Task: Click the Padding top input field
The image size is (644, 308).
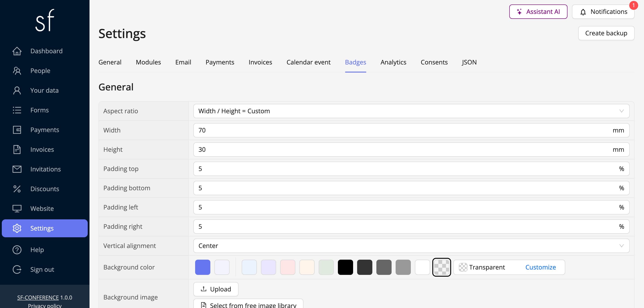Action: (x=411, y=169)
